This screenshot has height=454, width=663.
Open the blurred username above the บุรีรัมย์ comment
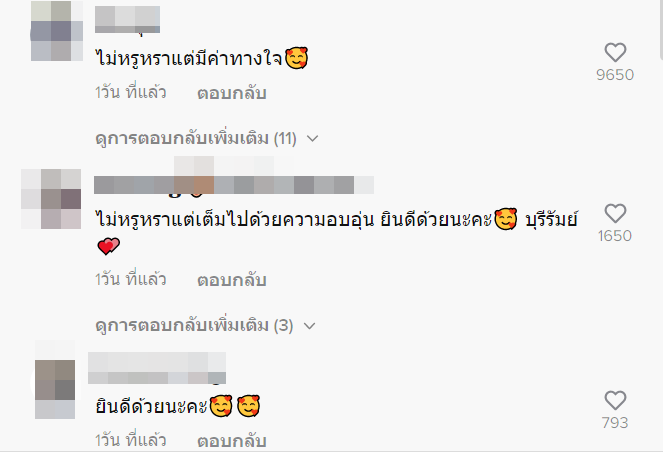234,185
